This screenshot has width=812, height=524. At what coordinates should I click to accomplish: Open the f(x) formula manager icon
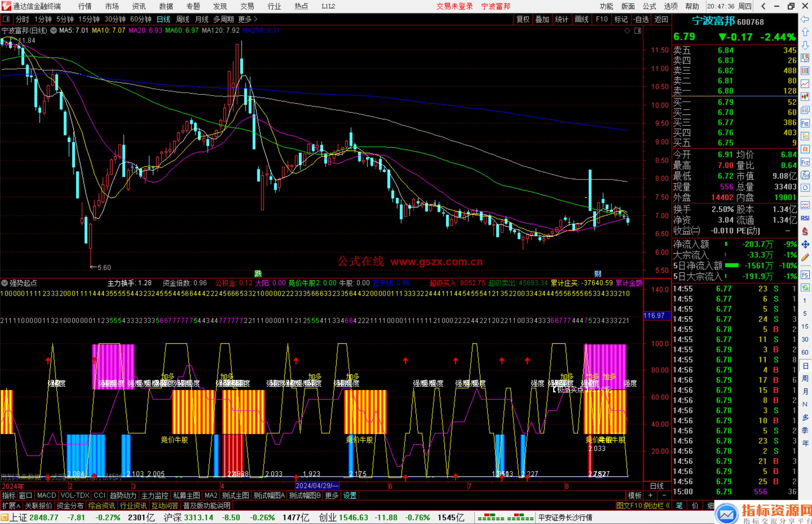tap(805, 175)
